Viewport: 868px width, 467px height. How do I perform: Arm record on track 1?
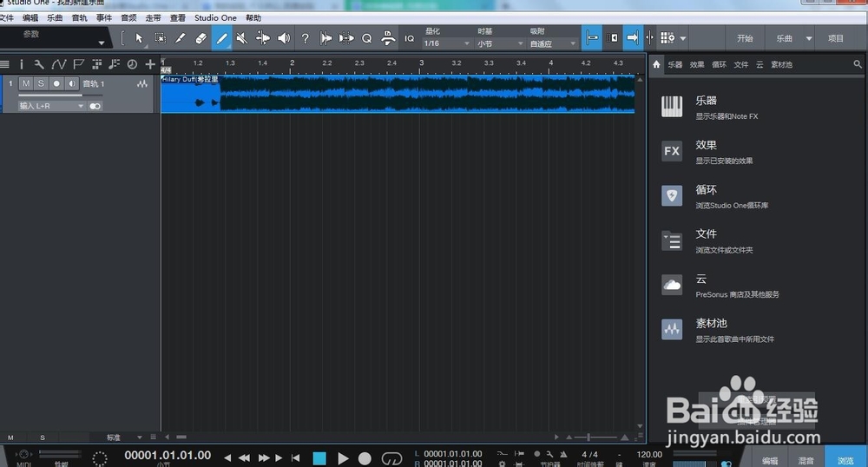tap(56, 83)
